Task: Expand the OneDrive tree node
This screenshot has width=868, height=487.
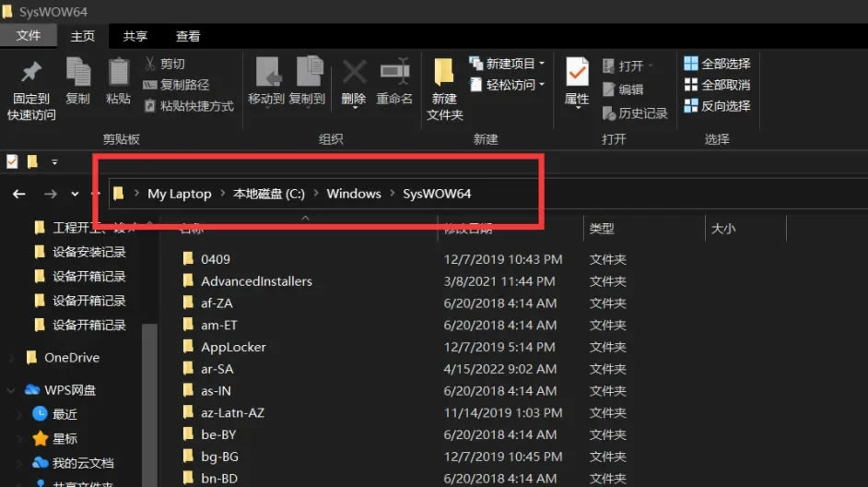Action: click(x=11, y=358)
